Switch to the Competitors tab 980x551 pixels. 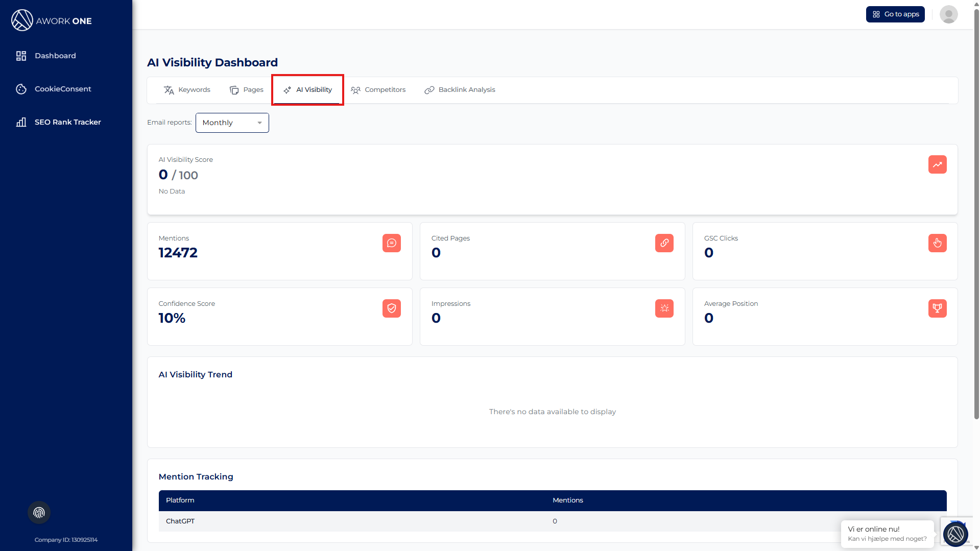378,90
